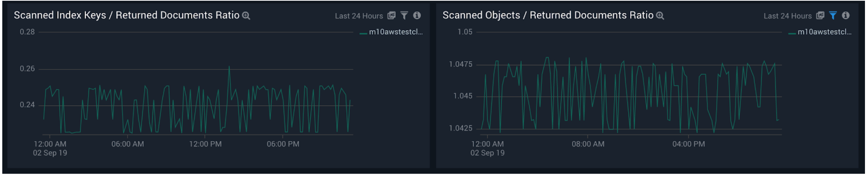This screenshot has height=177, width=868.
Task: Toggle m10awstestcl series in right chart legend
Action: click(825, 32)
